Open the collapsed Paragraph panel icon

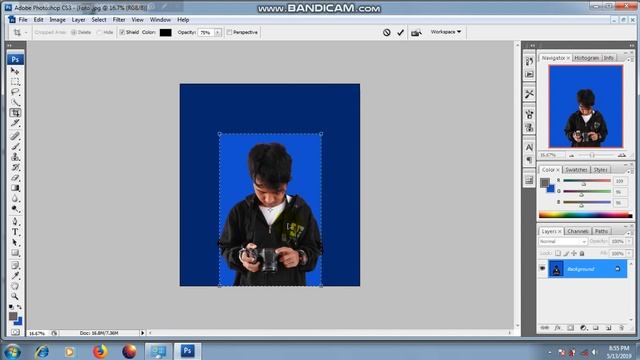pyautogui.click(x=529, y=160)
